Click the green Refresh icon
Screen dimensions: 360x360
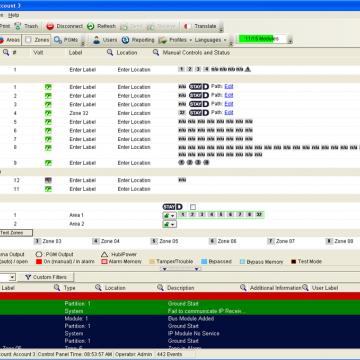(x=91, y=26)
